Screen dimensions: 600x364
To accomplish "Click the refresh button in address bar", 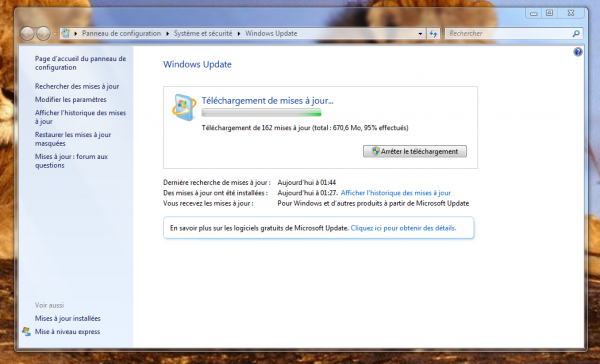I will tap(433, 34).
